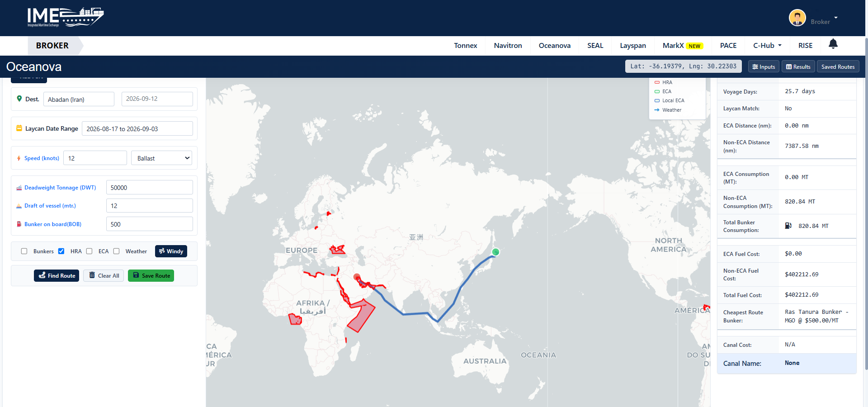Click the Local ECA blue legend symbol

657,100
